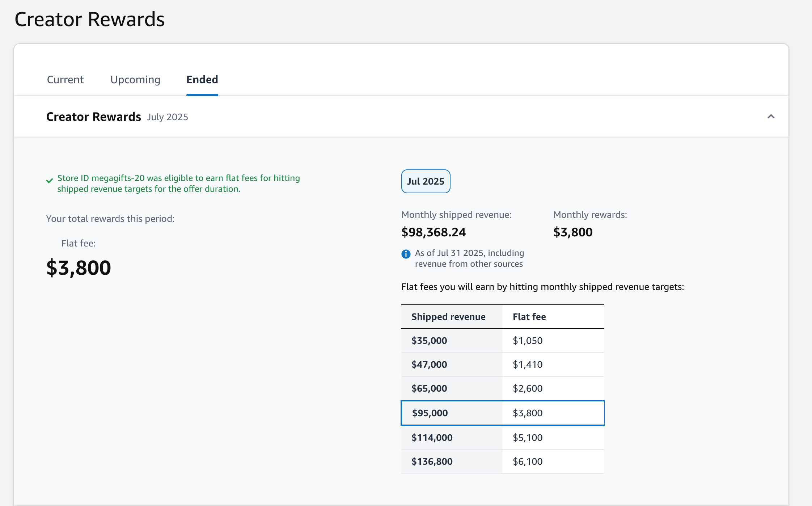
Task: Click the $136,800 shipped revenue row
Action: point(432,461)
